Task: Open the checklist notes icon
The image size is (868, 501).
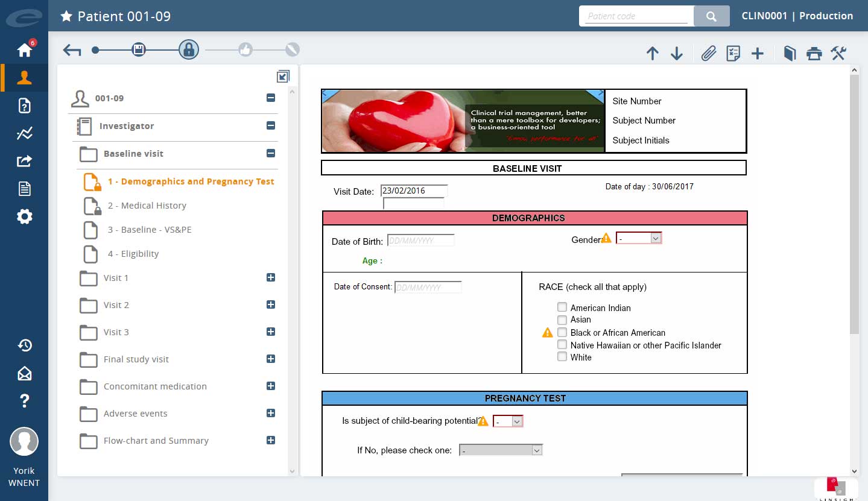Action: click(733, 54)
